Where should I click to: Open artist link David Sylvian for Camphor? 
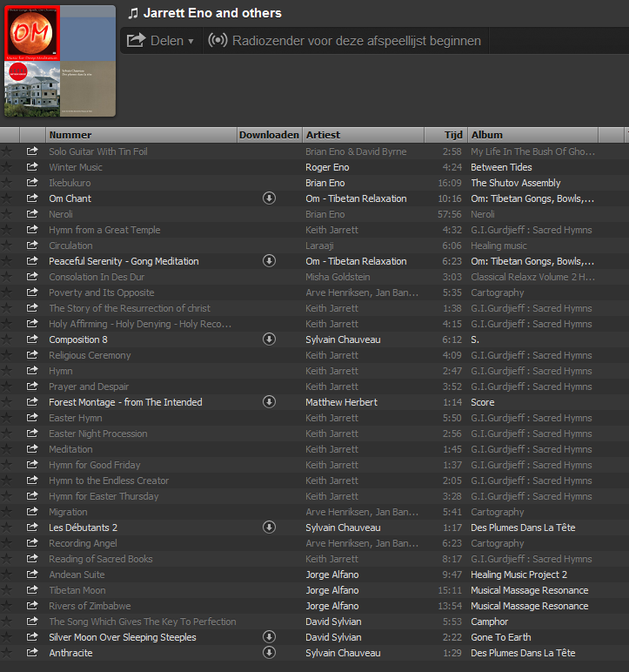(x=333, y=622)
